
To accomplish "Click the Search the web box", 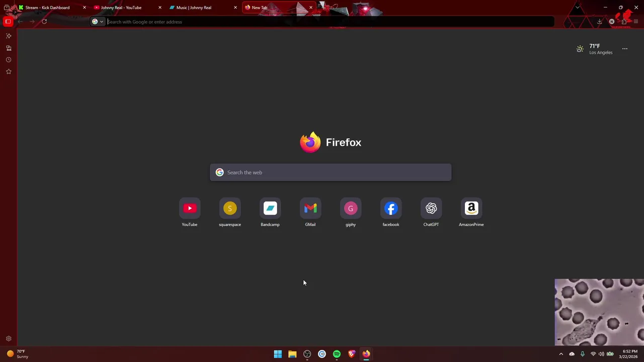I will (331, 172).
